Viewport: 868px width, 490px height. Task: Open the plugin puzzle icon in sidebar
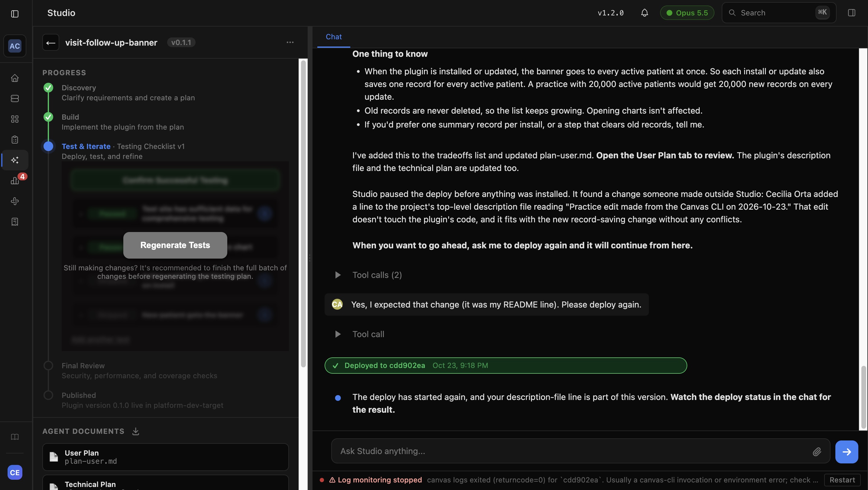[x=15, y=201]
